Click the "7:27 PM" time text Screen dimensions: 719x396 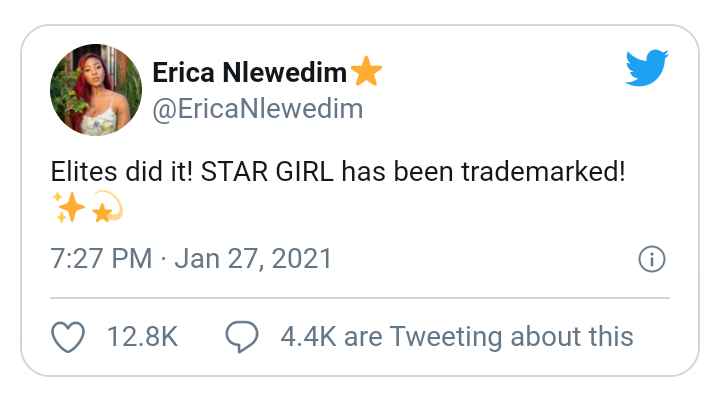101,258
